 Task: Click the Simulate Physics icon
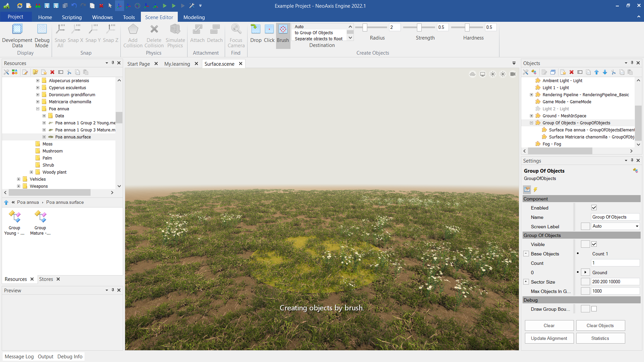coord(175,29)
